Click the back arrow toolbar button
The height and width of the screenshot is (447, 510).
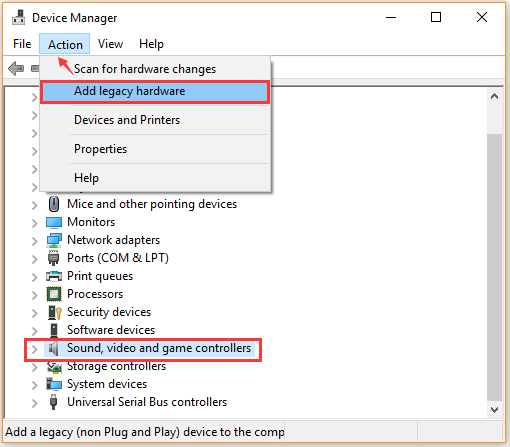[x=16, y=68]
